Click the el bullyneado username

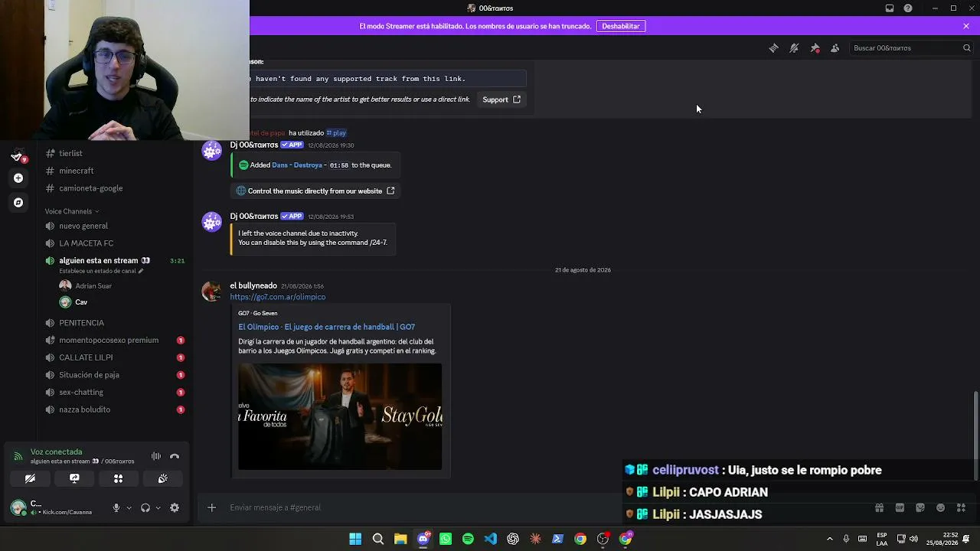(253, 285)
